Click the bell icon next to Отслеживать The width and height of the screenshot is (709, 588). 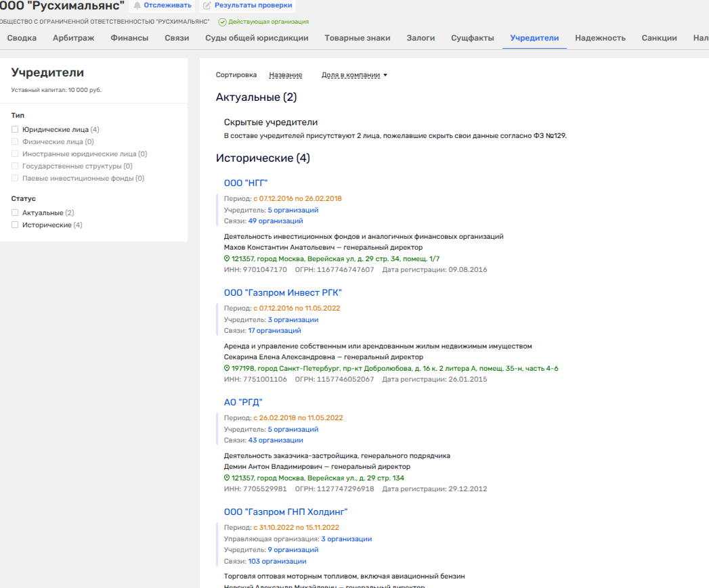click(x=137, y=5)
